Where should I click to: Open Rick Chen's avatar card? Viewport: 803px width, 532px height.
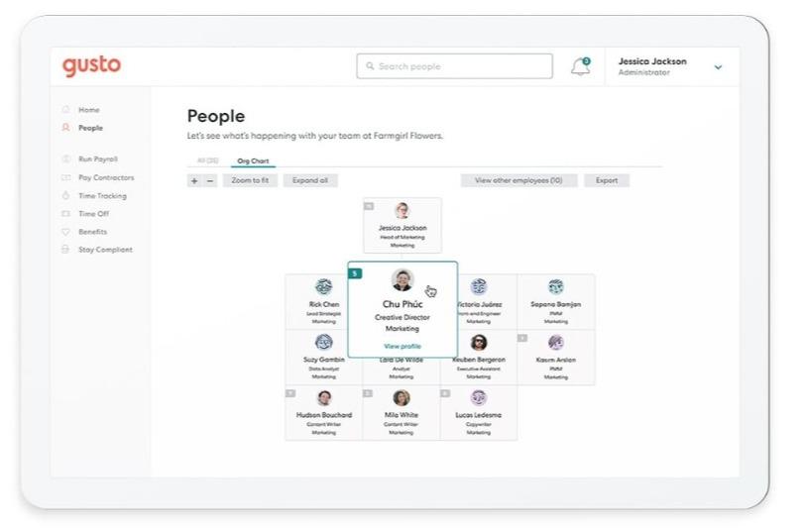323,287
